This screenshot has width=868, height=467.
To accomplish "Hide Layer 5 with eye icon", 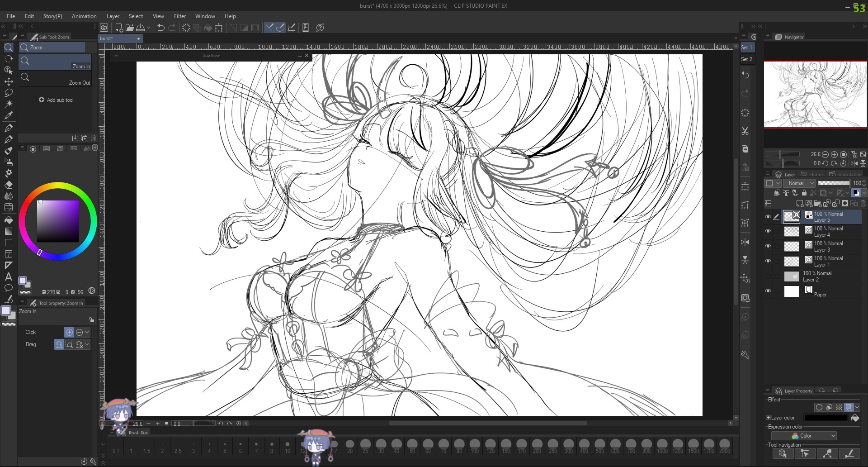I will click(768, 217).
